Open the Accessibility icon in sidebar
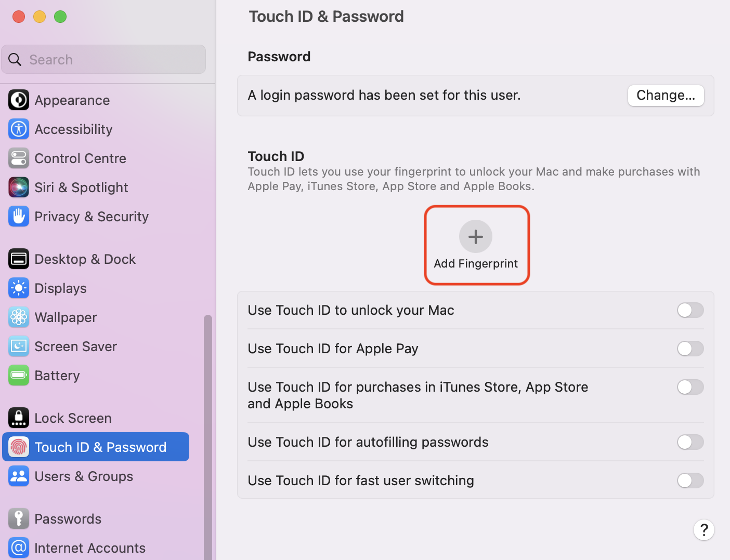 tap(19, 129)
